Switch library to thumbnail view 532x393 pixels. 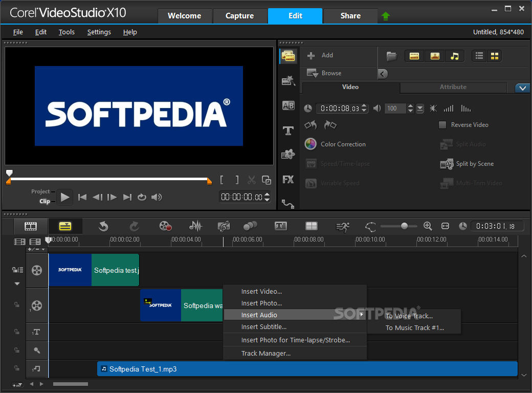click(494, 56)
